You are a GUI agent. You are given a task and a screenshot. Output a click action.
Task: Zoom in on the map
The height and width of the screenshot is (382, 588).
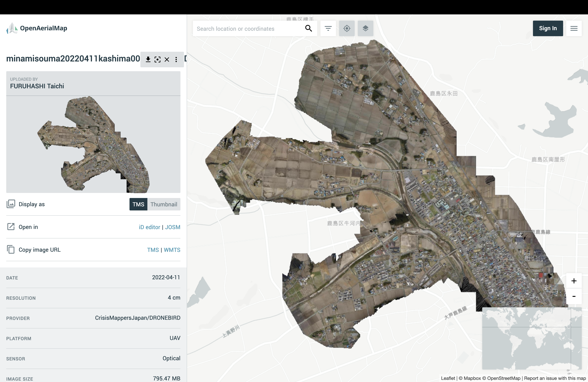pos(574,281)
